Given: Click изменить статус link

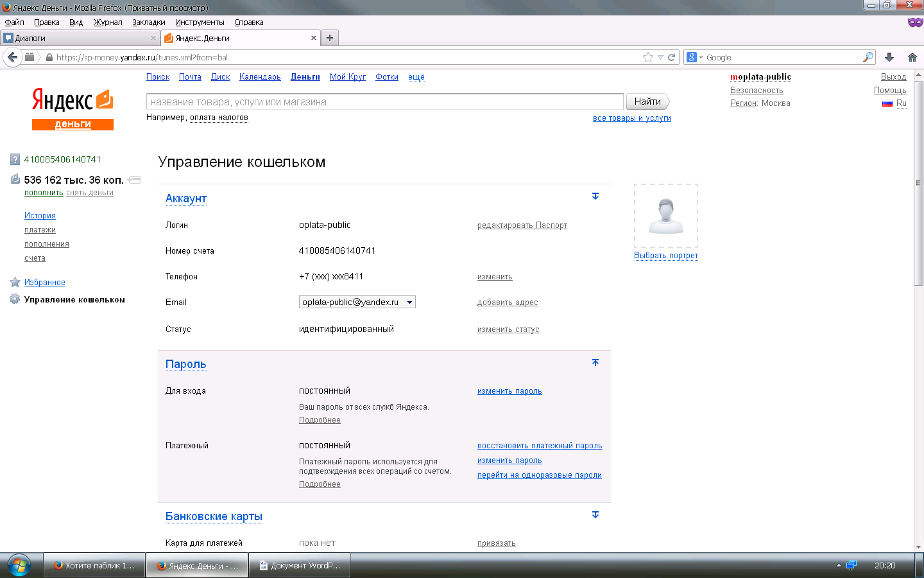Looking at the screenshot, I should pyautogui.click(x=508, y=329).
